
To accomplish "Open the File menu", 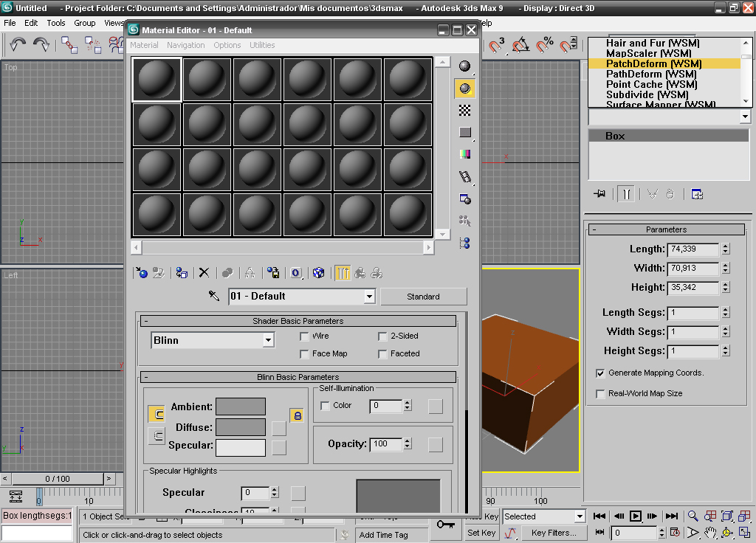I will tap(10, 23).
